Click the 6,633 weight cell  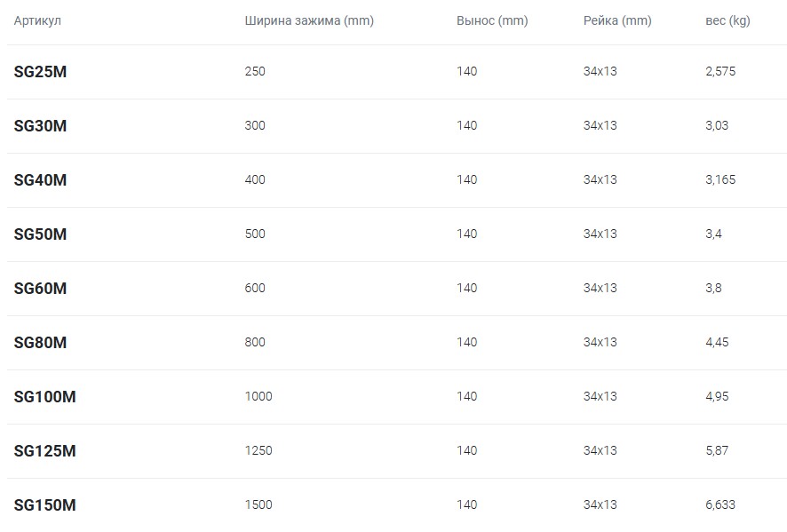click(x=720, y=504)
